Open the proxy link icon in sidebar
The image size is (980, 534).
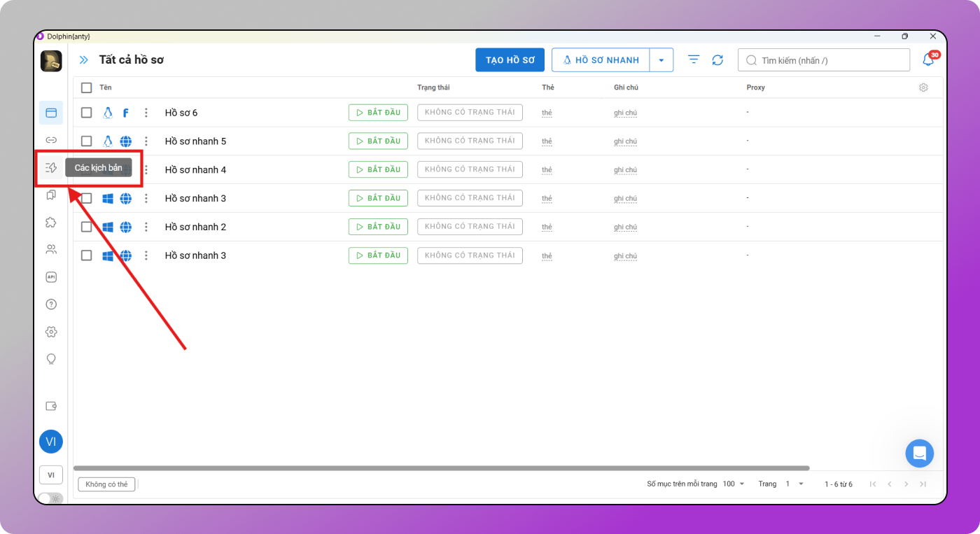(x=50, y=139)
